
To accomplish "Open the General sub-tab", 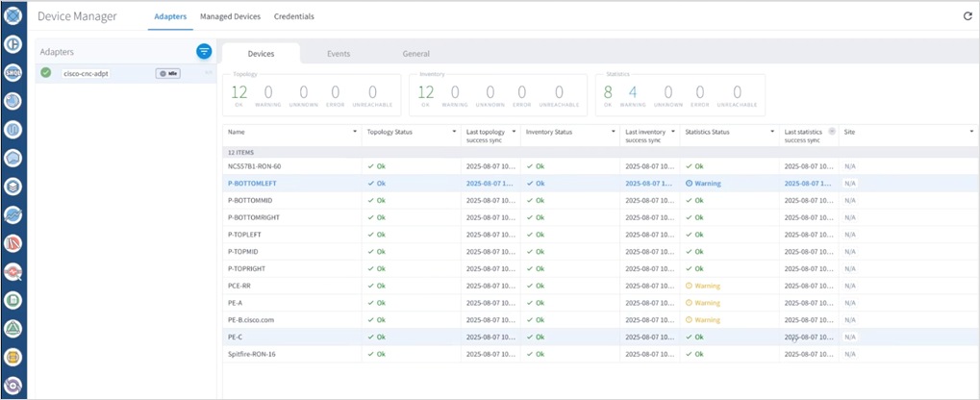I will (415, 54).
